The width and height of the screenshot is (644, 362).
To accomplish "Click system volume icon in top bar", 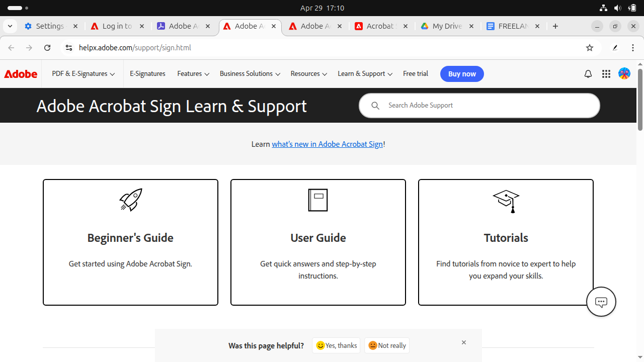I will [618, 8].
